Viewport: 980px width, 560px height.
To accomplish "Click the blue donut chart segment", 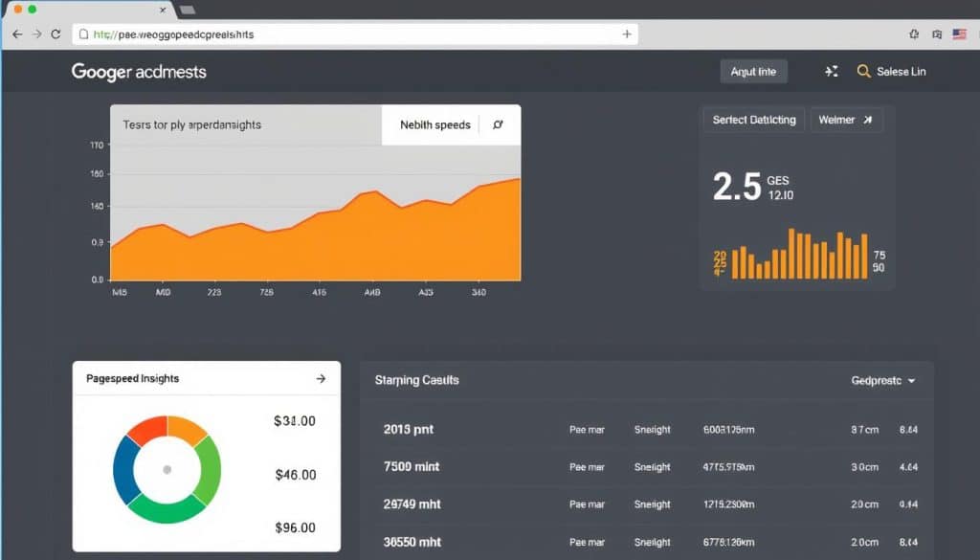I will [124, 470].
